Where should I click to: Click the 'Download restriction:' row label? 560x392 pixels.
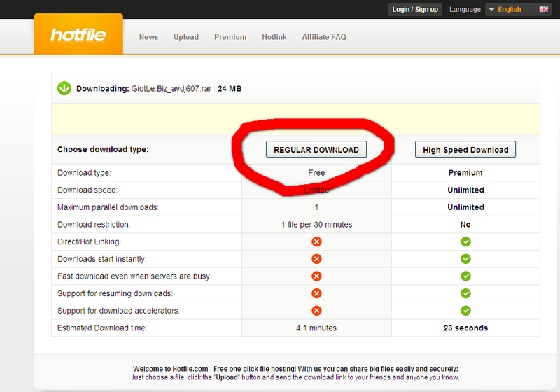pos(94,225)
